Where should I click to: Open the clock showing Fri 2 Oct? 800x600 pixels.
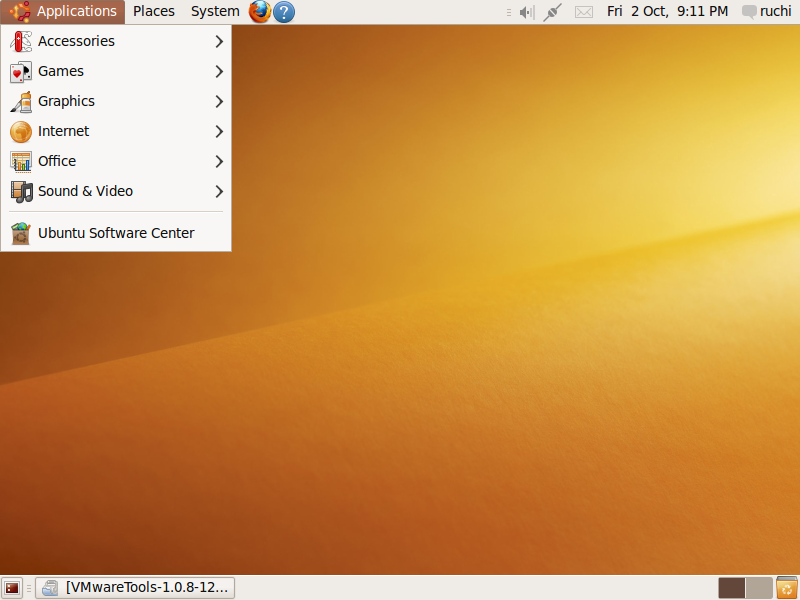pos(667,12)
